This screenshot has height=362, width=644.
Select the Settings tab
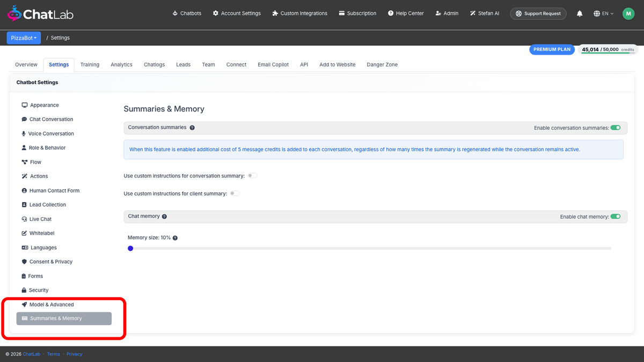click(59, 64)
